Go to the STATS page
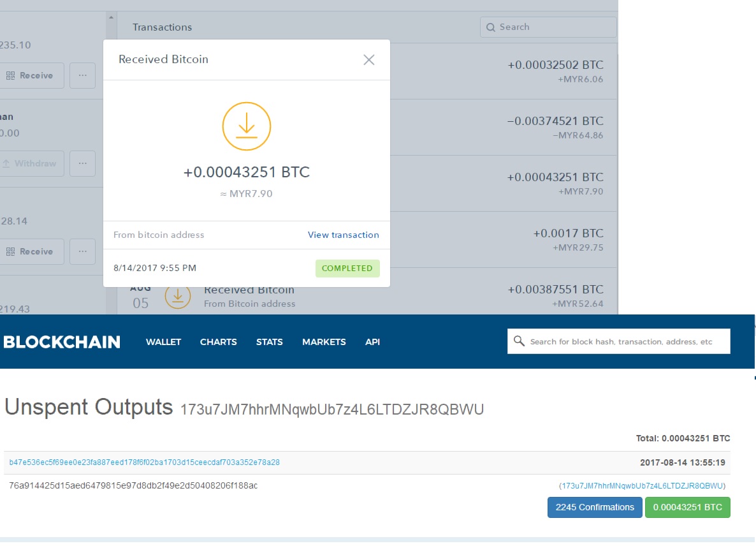The width and height of the screenshot is (756, 546). pyautogui.click(x=270, y=342)
